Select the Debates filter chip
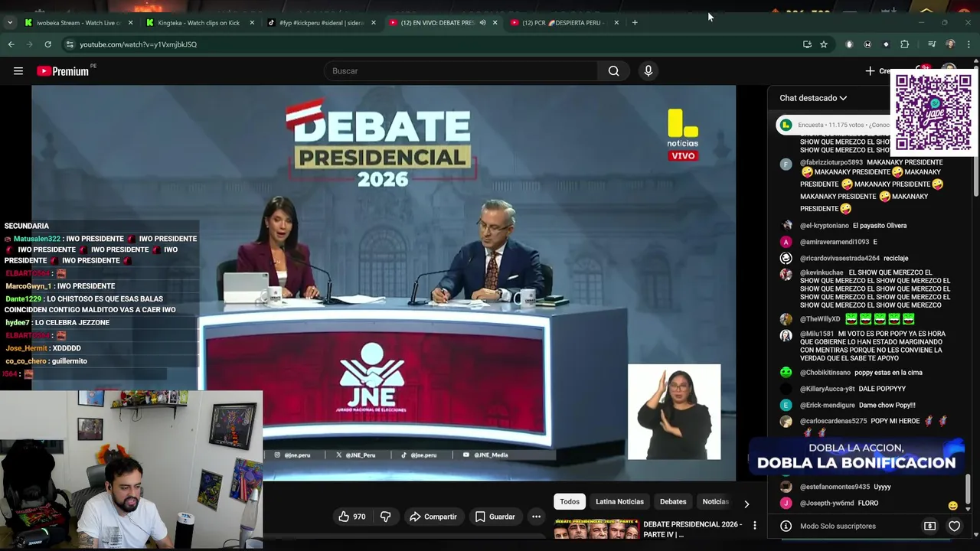The image size is (980, 551). click(673, 501)
